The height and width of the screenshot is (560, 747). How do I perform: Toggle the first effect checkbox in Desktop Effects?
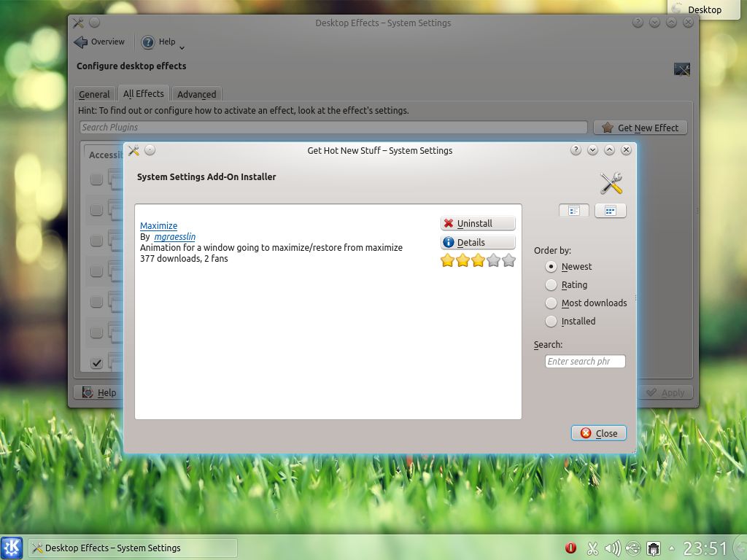pyautogui.click(x=97, y=179)
